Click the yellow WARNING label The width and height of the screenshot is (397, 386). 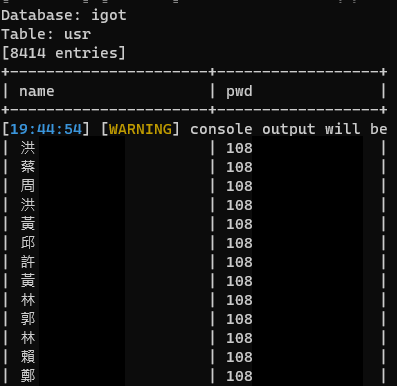pos(140,129)
